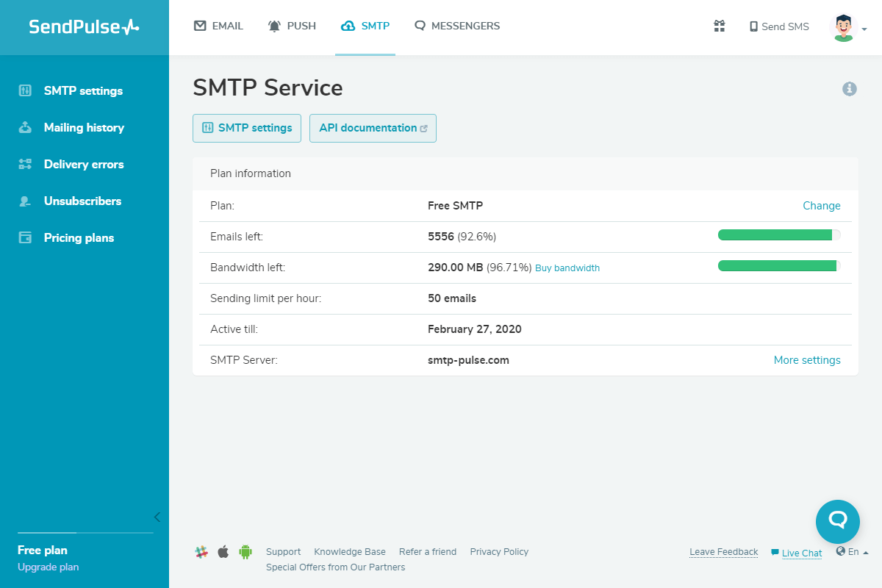Open the round chat bubble widget
This screenshot has width=882, height=588.
click(x=837, y=521)
